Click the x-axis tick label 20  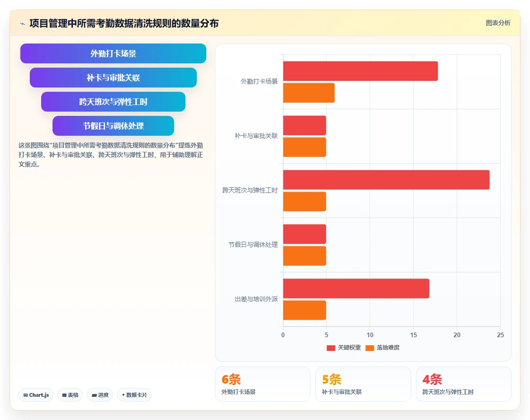coord(457,335)
